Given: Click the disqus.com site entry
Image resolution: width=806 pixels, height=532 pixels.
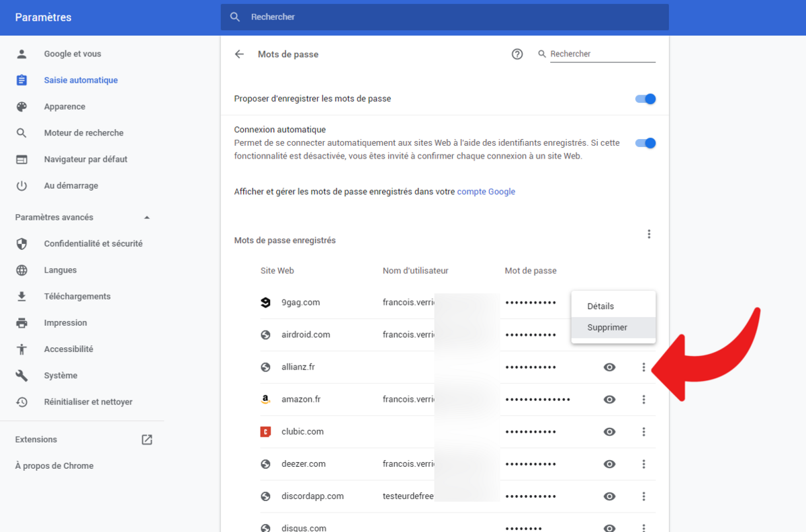Looking at the screenshot, I should (x=304, y=528).
